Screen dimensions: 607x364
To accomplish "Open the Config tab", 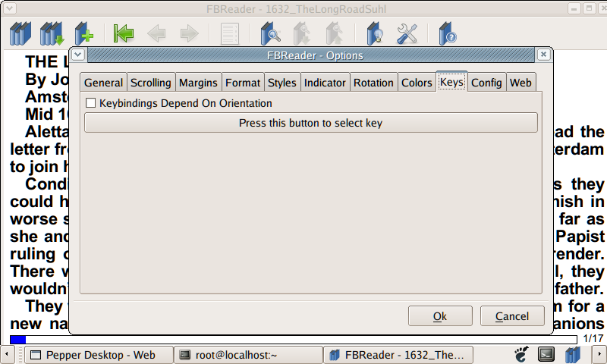I will point(486,83).
